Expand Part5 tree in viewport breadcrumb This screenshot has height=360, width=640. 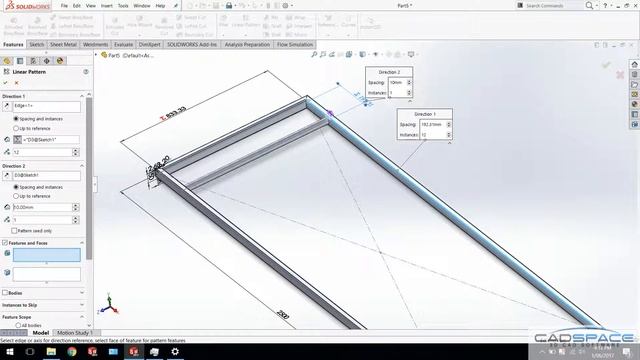click(97, 55)
